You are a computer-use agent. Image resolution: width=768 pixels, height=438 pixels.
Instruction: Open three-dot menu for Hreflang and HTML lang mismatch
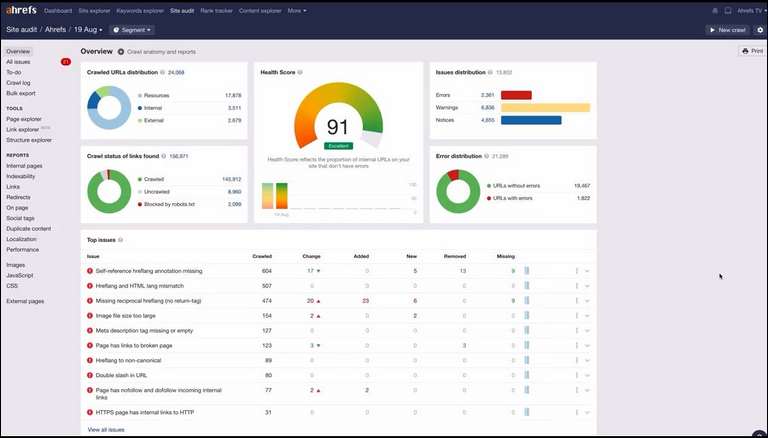point(576,286)
